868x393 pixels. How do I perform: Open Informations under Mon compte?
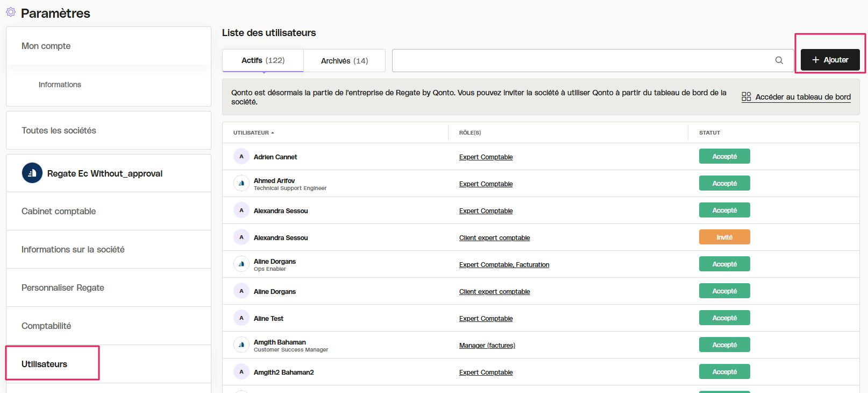tap(60, 85)
